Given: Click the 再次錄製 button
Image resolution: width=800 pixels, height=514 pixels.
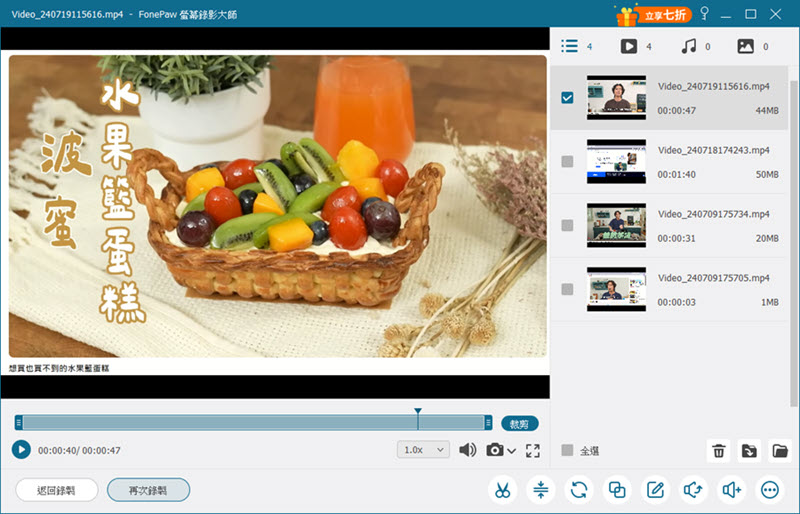Looking at the screenshot, I should pyautogui.click(x=148, y=490).
